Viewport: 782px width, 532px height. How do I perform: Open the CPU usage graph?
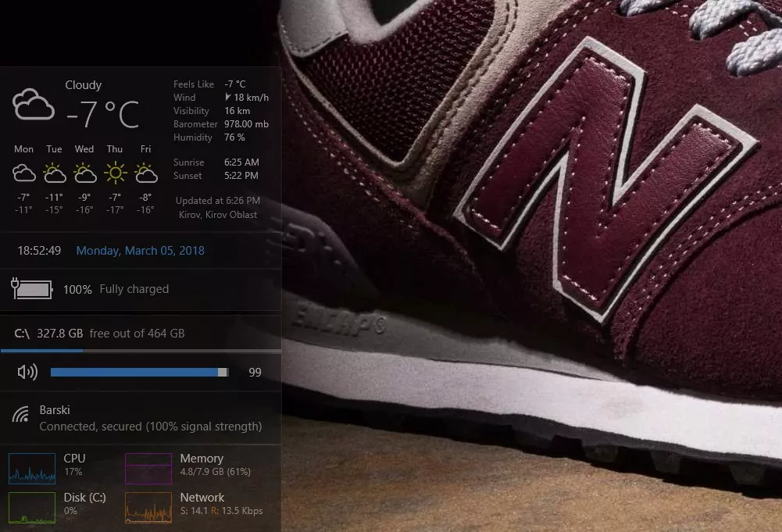[x=31, y=468]
